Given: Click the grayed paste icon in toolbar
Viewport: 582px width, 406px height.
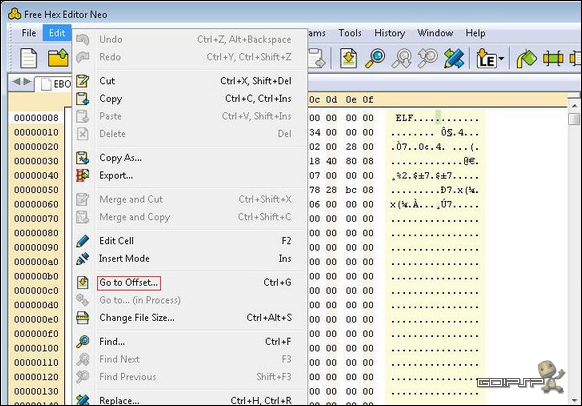Looking at the screenshot, I should click(317, 59).
